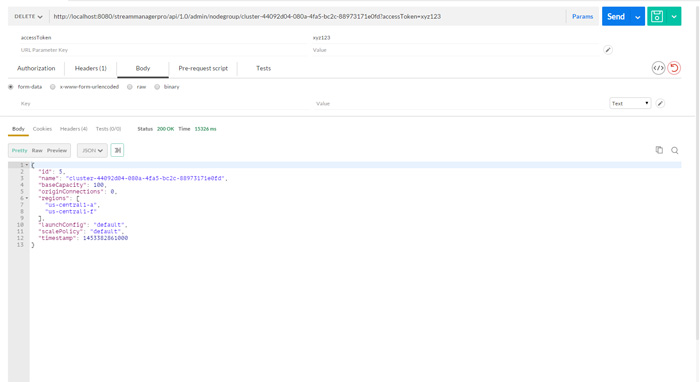Switch response view to Preview

(x=57, y=150)
